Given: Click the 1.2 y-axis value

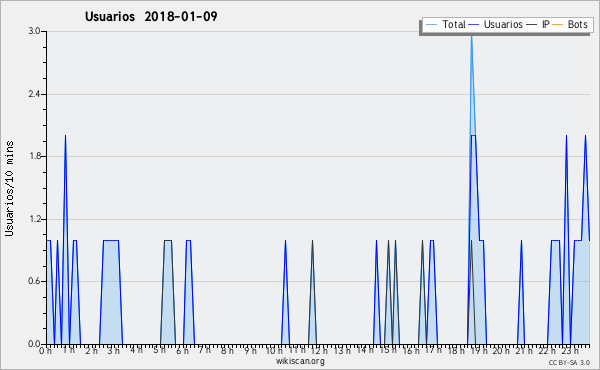Looking at the screenshot, I should coord(34,219).
